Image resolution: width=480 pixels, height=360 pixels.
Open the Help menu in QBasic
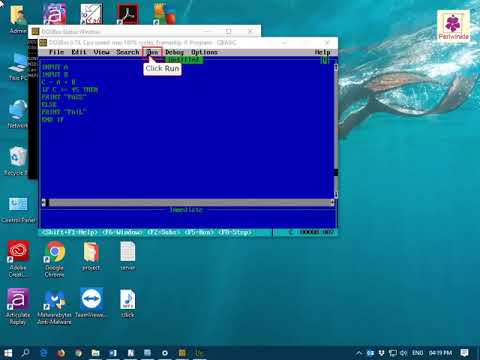point(322,52)
